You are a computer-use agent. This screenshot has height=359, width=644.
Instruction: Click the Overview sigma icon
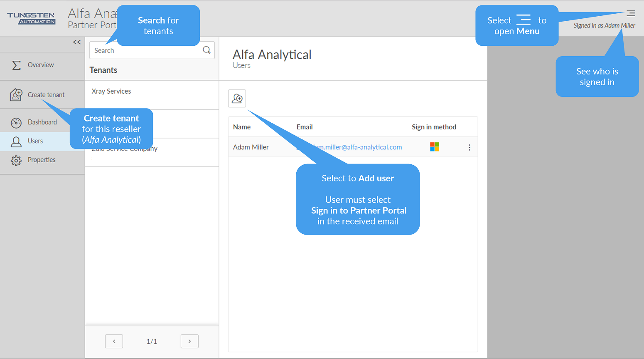click(x=16, y=65)
